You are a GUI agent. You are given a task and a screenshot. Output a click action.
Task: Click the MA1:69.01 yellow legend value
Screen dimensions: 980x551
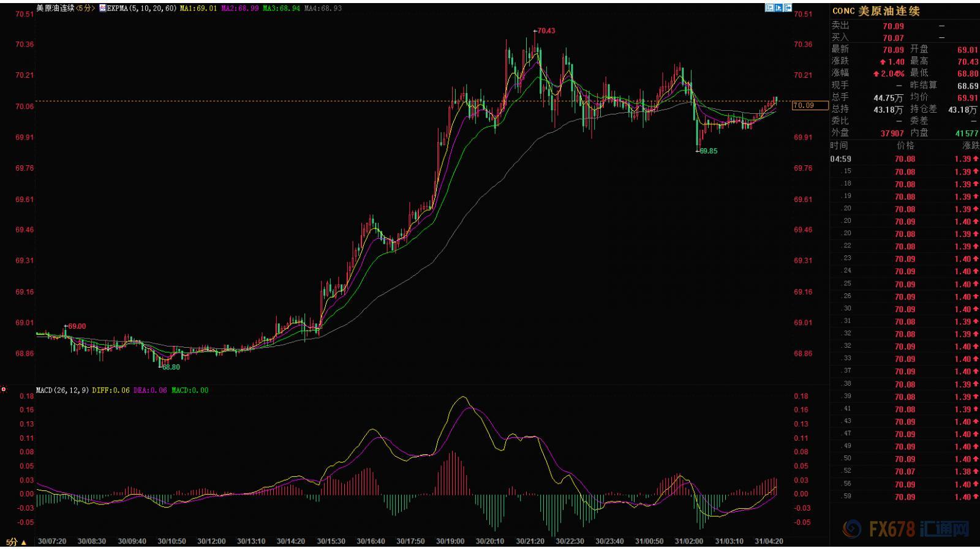click(198, 9)
